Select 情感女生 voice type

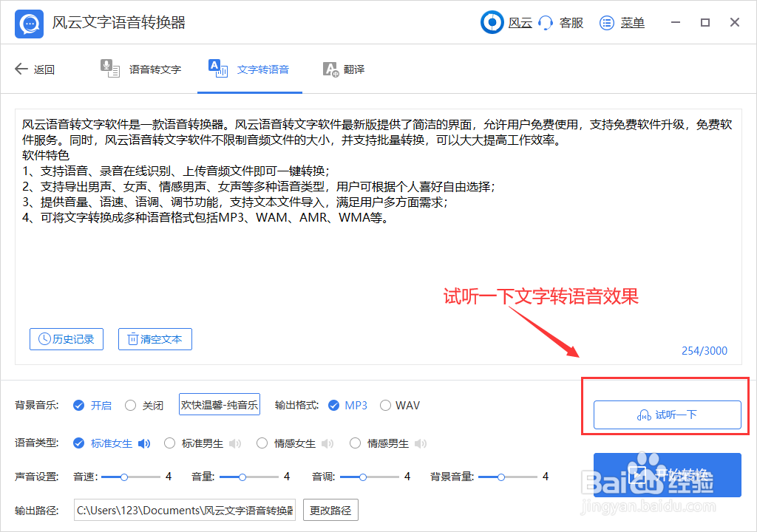(x=262, y=443)
